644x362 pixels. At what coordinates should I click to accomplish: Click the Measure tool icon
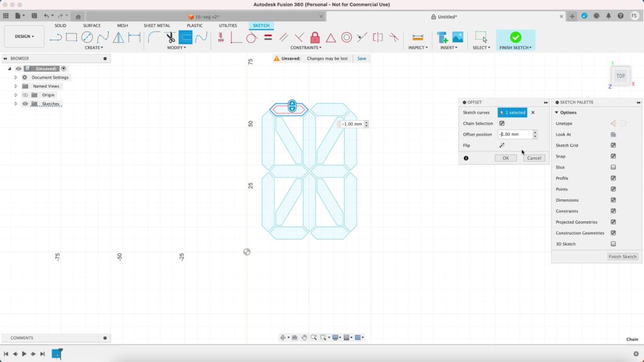click(x=418, y=38)
